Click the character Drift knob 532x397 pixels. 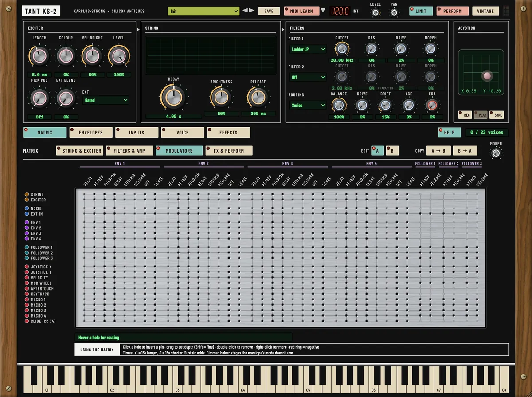pos(385,105)
